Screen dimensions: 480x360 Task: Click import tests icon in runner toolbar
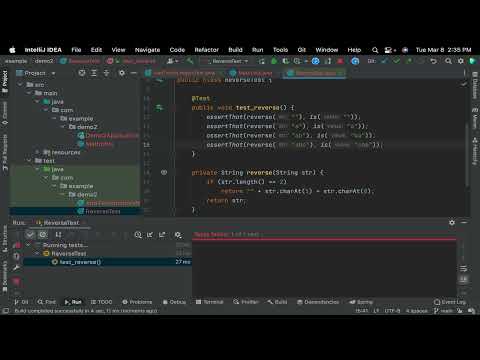click(x=150, y=235)
